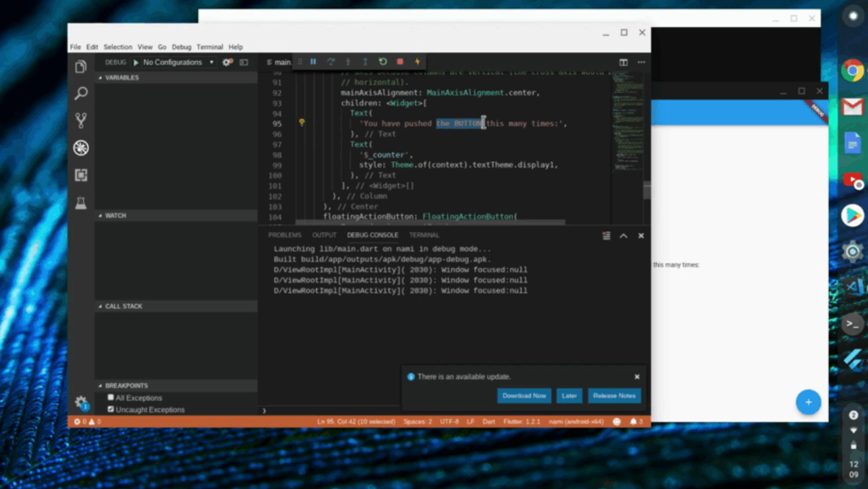Screen dimensions: 868x489
Task: Uncheck the Uncaught Exceptions checkbox
Action: [x=111, y=409]
